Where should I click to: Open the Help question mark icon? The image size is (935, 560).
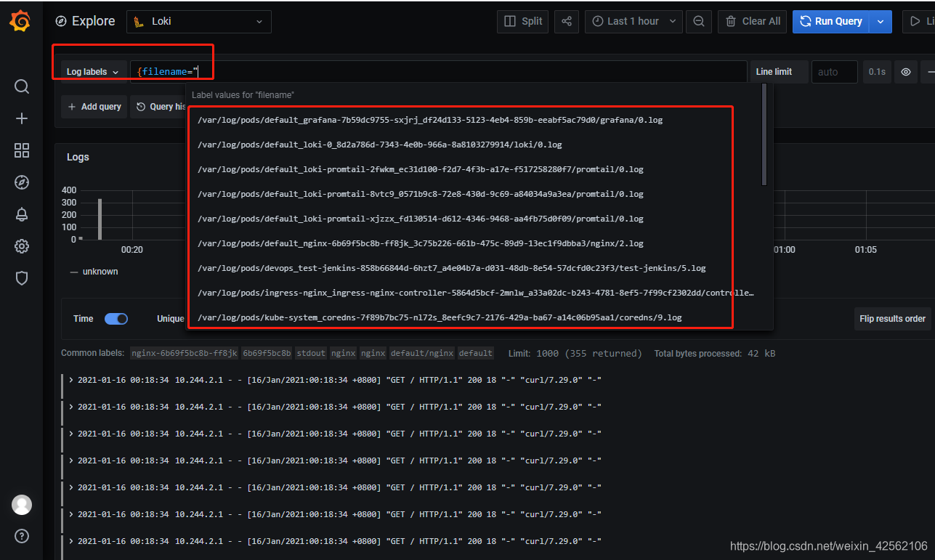[x=22, y=537]
